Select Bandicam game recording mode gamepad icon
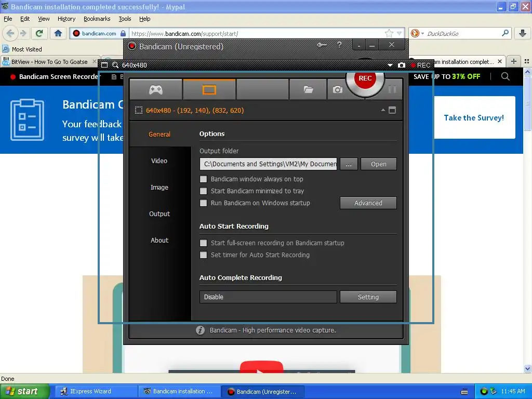This screenshot has height=399, width=532. tap(156, 89)
